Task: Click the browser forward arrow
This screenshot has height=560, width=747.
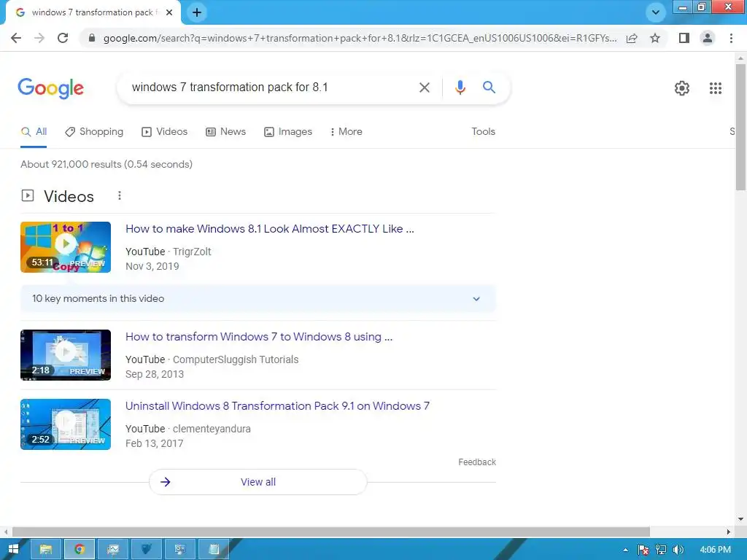Action: pyautogui.click(x=39, y=38)
